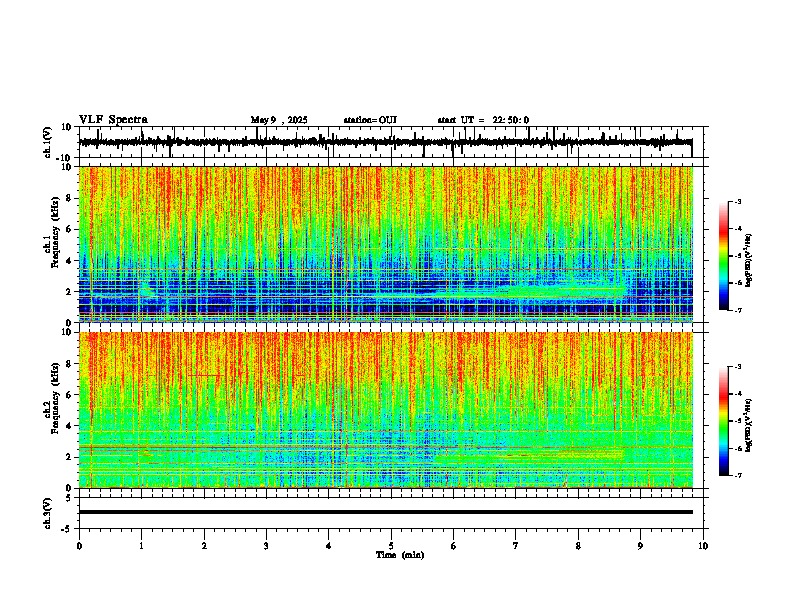Click time axis tick label "10"
The image size is (792, 612).
click(x=703, y=546)
